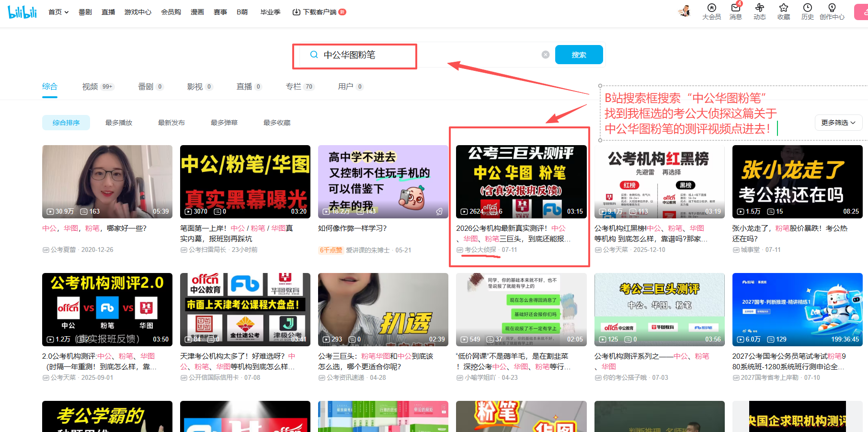
Task: Click the user avatar in header
Action: click(685, 11)
